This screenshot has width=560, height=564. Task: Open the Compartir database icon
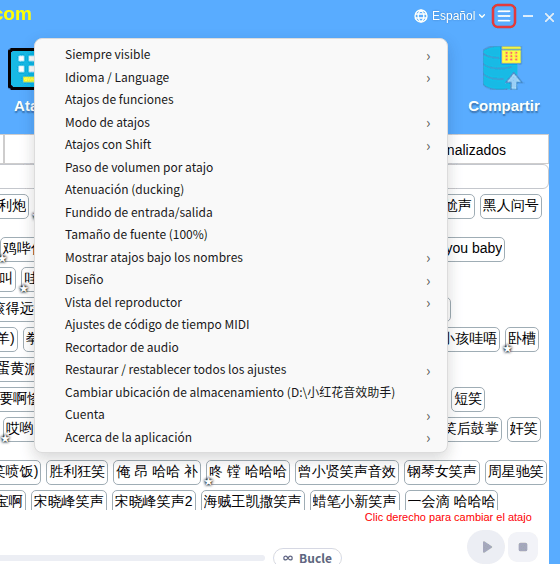pyautogui.click(x=503, y=68)
